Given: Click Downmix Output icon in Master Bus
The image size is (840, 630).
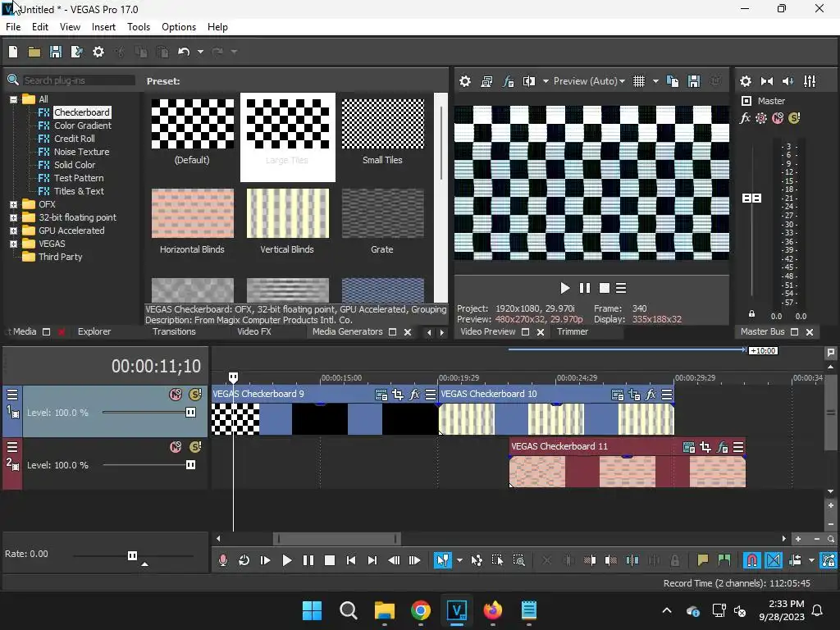Looking at the screenshot, I should coord(767,81).
